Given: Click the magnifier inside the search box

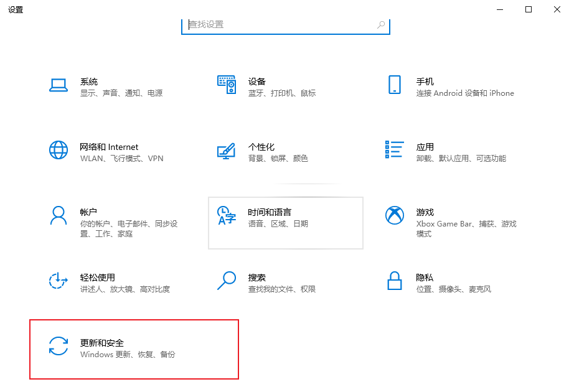Looking at the screenshot, I should [x=380, y=25].
